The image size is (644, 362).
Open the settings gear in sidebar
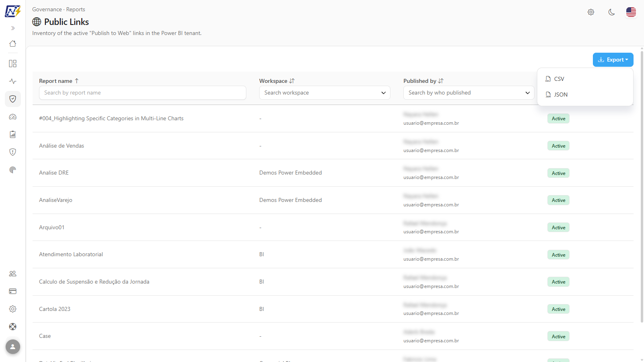click(13, 309)
